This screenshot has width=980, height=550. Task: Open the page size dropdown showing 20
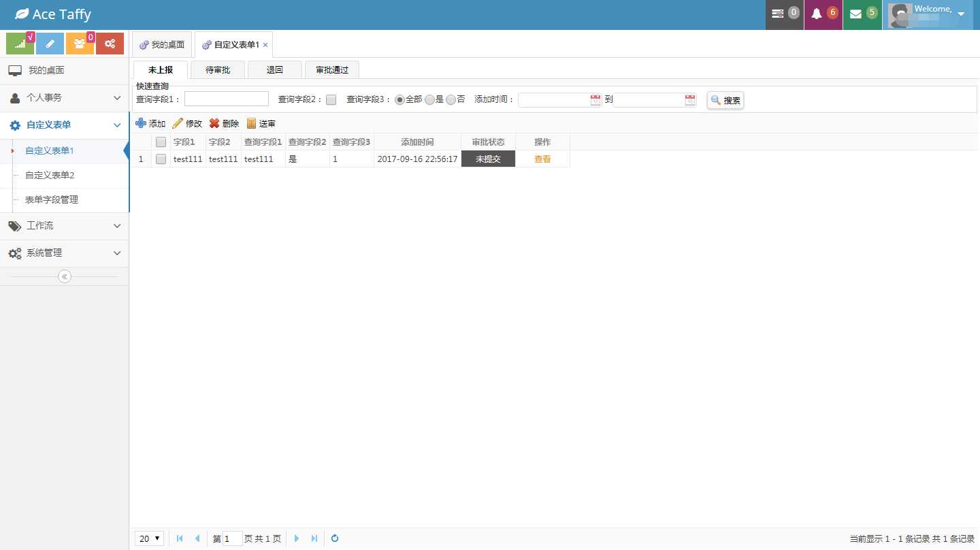click(149, 538)
